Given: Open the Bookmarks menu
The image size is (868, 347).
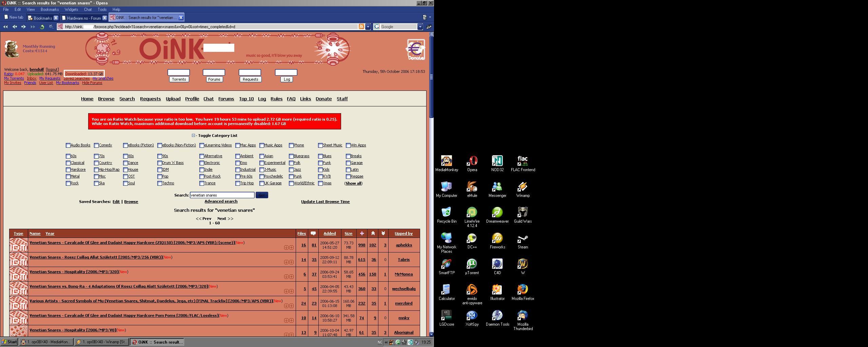Looking at the screenshot, I should [x=50, y=9].
